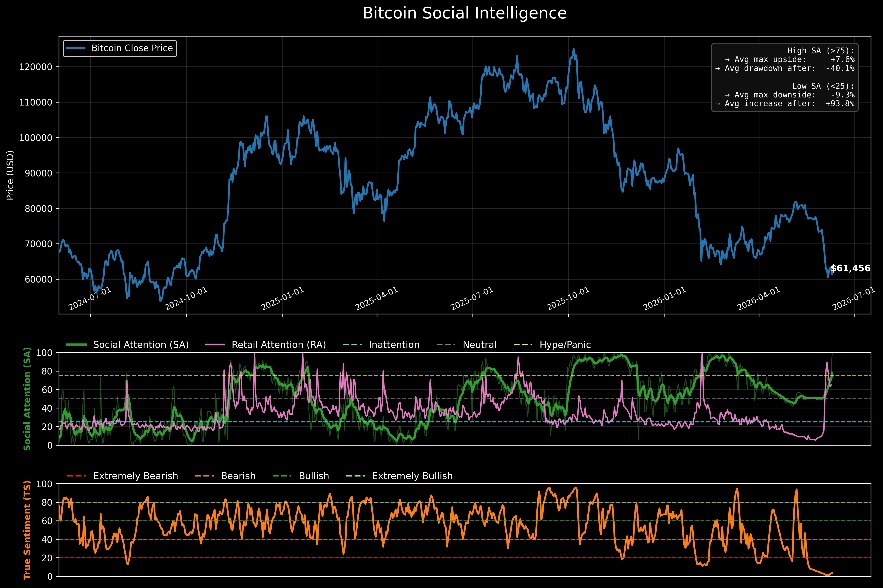Click the "High SA (>75):" heading in stats box
This screenshot has width=883, height=588.
tap(820, 51)
